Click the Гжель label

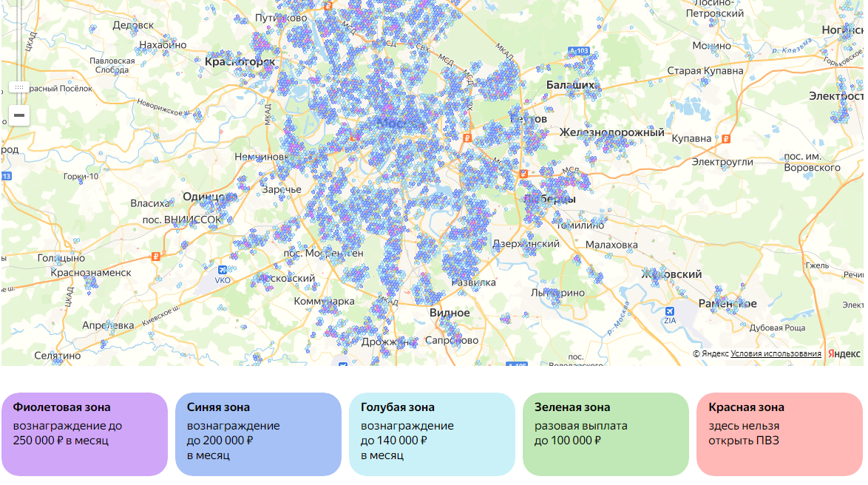[817, 265]
